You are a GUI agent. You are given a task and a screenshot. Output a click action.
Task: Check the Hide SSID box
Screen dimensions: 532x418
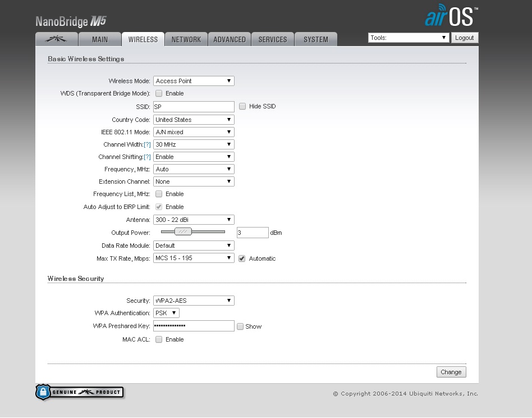[242, 106]
